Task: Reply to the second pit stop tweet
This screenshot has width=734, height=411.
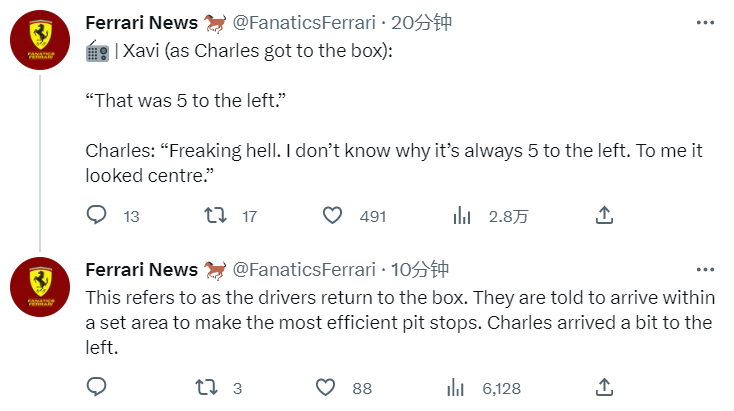Action: [97, 387]
